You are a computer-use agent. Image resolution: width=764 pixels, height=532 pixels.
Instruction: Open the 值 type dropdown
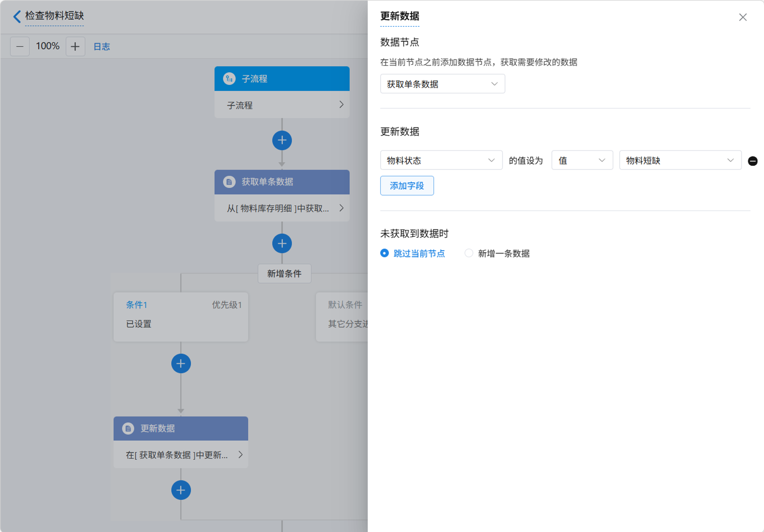pos(582,160)
